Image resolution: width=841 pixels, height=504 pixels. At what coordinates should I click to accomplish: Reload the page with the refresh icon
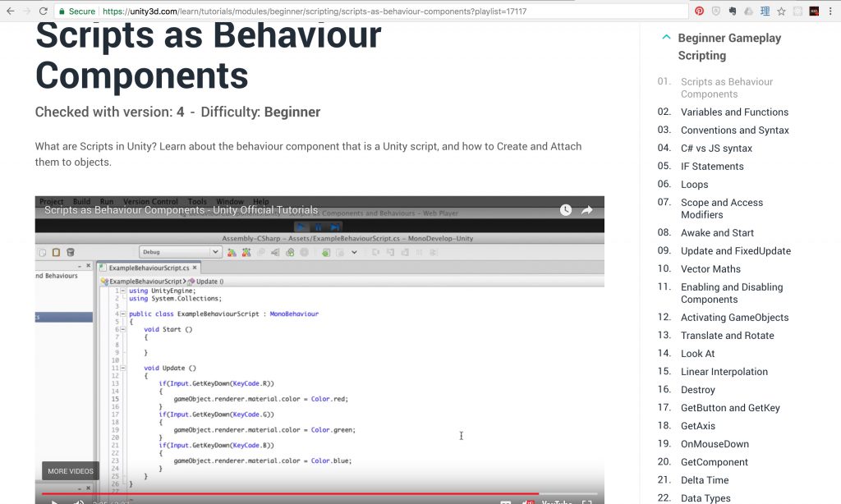44,11
